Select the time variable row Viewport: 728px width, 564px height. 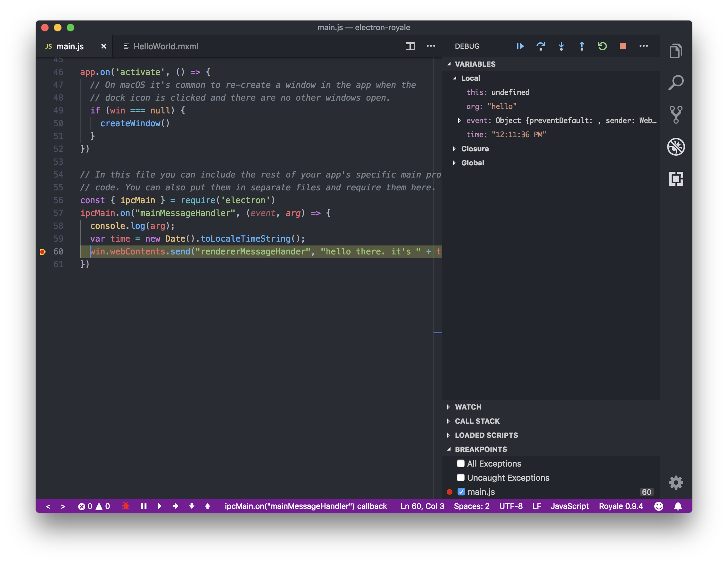pos(551,134)
